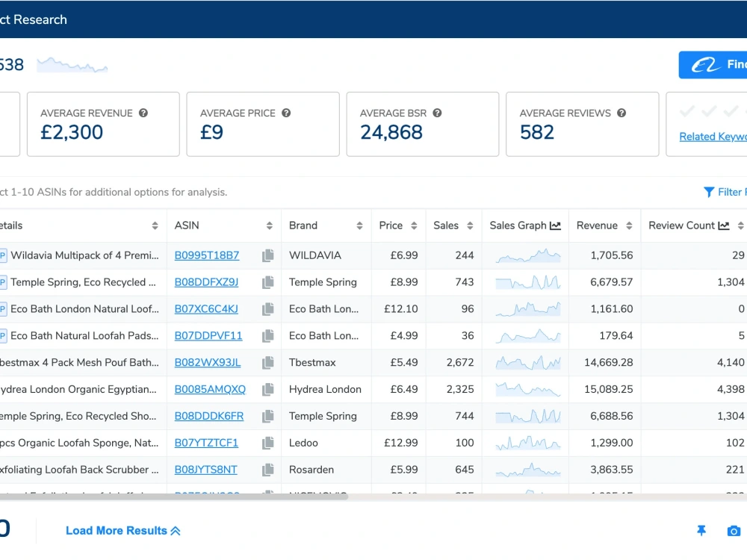Open Related Keywords link
The image size is (747, 560).
713,137
